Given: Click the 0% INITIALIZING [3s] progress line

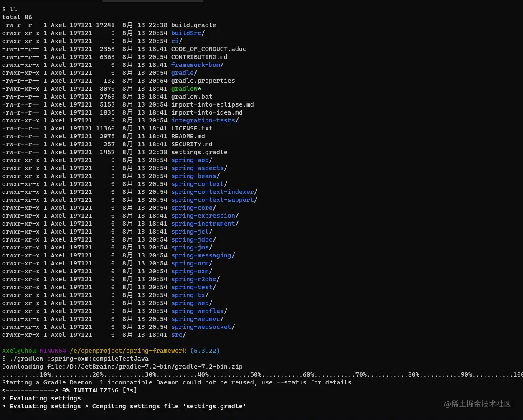Looking at the screenshot, I should click(69, 390).
